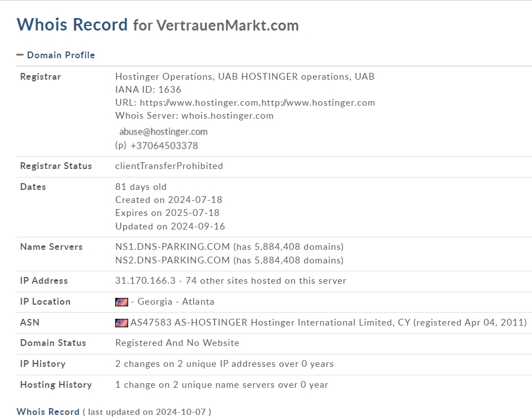Click the Name Servers row label
The width and height of the screenshot is (532, 420).
click(51, 247)
